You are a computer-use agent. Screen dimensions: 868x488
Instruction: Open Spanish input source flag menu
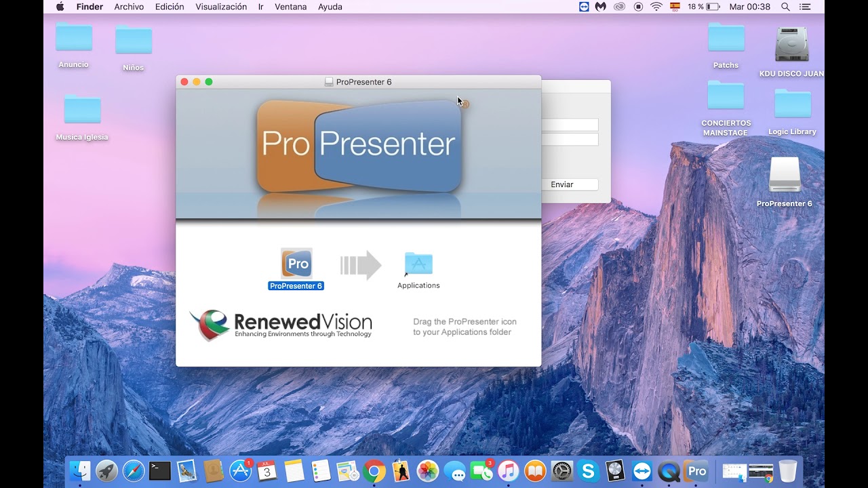(675, 7)
